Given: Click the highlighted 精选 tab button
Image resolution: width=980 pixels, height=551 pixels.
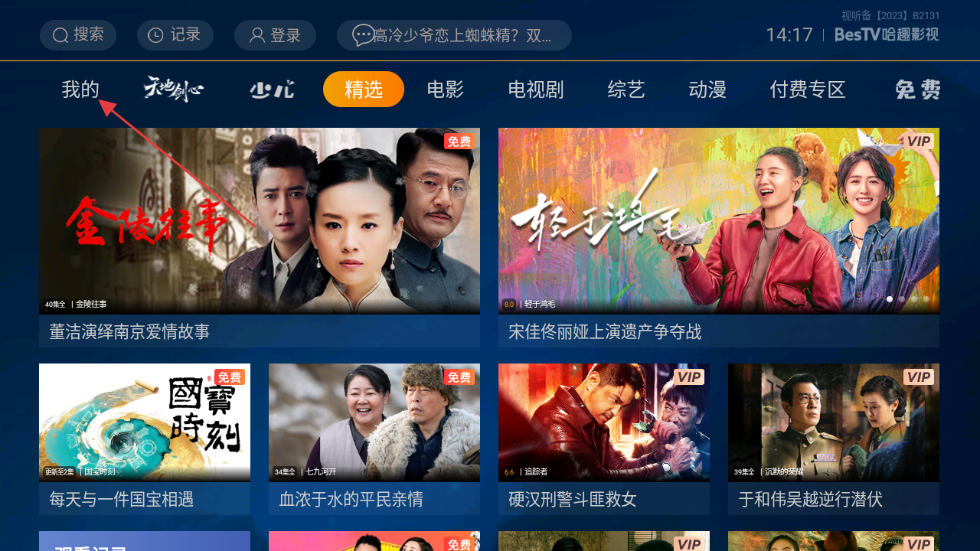Looking at the screenshot, I should pos(364,90).
